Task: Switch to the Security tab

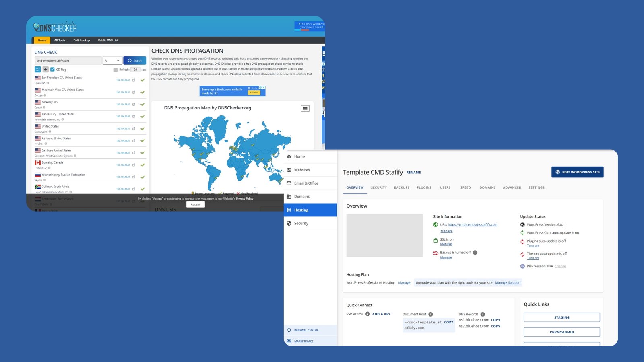Action: [378, 188]
